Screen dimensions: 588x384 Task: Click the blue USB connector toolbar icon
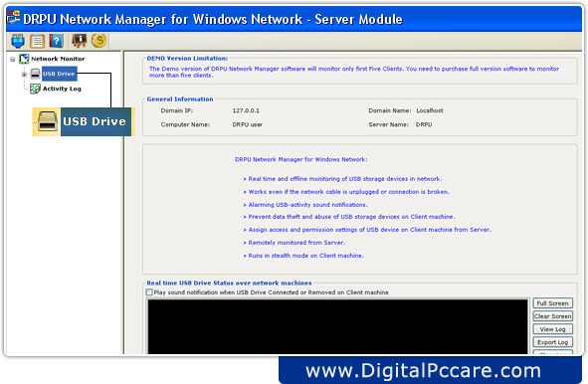18,41
